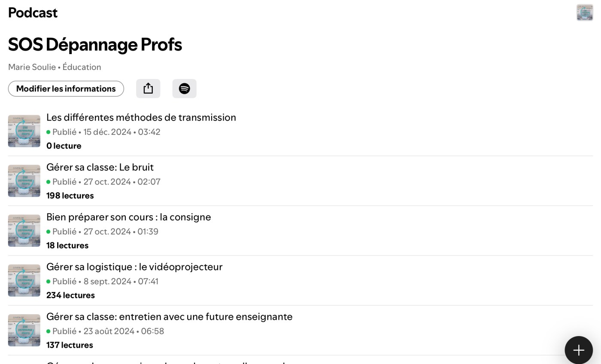Open episode 'Les différentes méthodes de transmission'
This screenshot has height=364, width=601.
141,117
